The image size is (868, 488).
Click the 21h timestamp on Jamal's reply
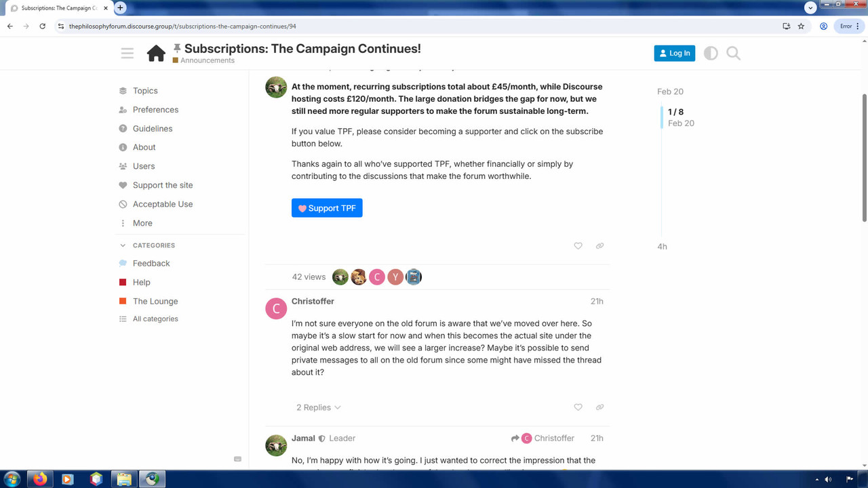click(597, 439)
